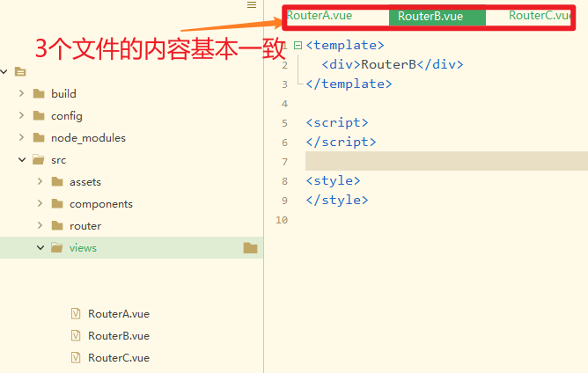588x373 pixels.
Task: Click the closing </style> tag on line 9
Action: [x=337, y=201]
